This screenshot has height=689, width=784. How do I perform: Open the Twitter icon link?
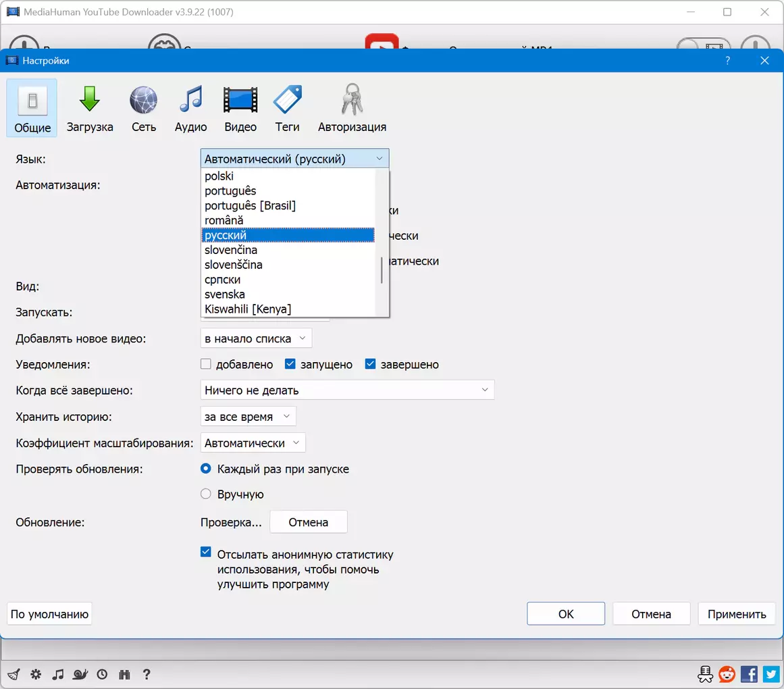771,674
